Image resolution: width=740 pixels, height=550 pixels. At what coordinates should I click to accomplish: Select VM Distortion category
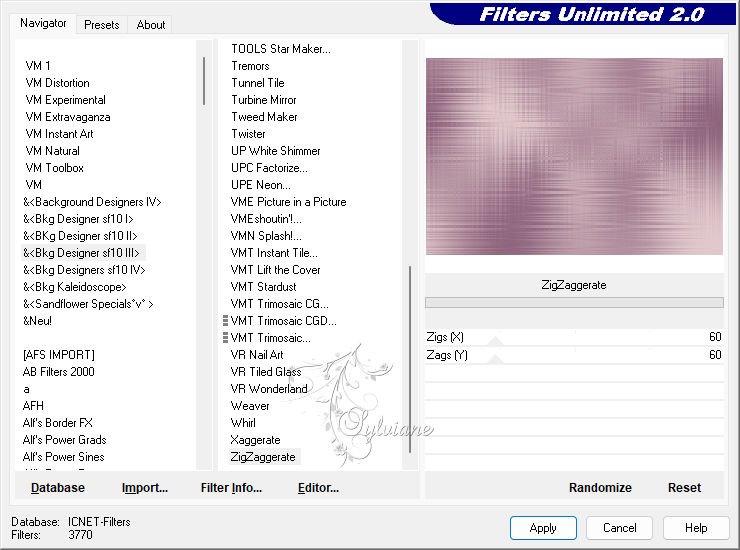(58, 83)
